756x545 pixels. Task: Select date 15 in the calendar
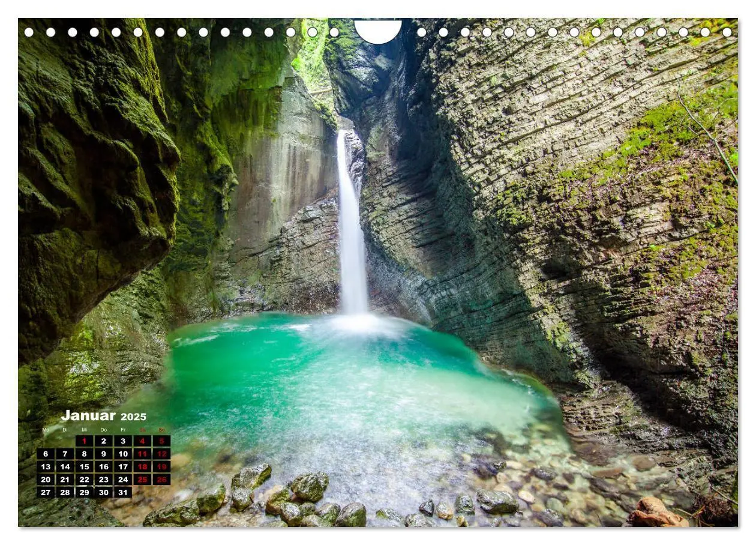(x=84, y=466)
